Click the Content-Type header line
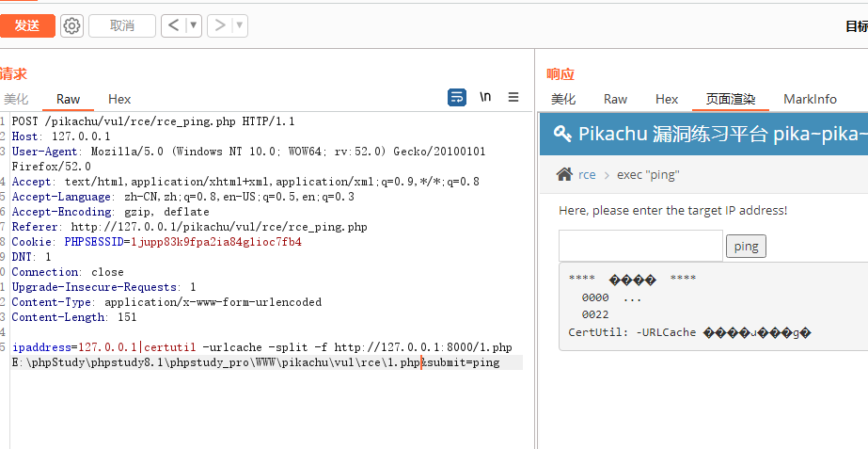Screen dimensions: 868x449 166,302
